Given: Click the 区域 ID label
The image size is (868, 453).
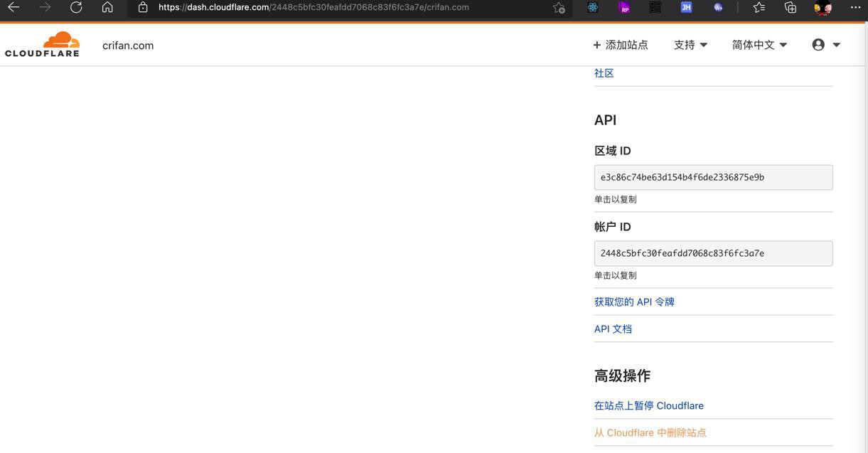Looking at the screenshot, I should (x=613, y=151).
